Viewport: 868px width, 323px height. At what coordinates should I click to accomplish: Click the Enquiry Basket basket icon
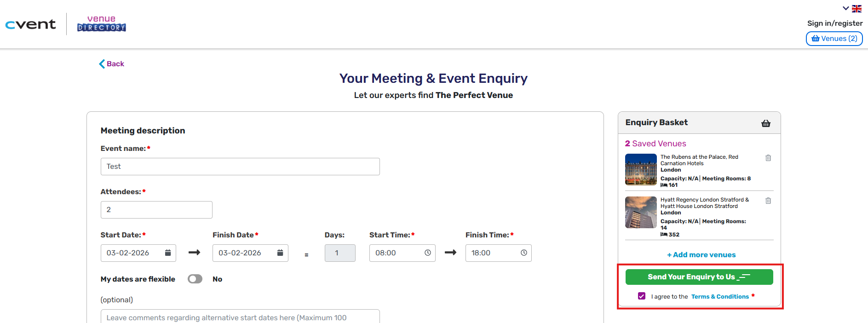click(766, 123)
